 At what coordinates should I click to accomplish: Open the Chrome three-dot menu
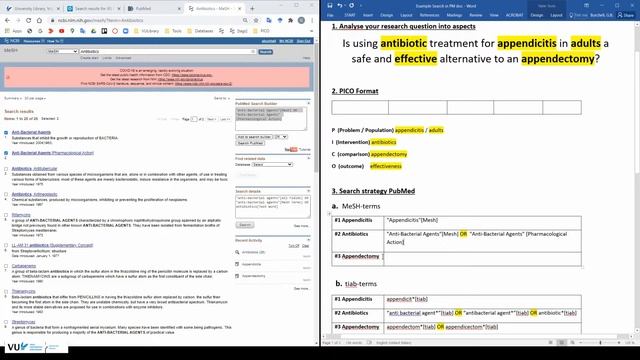(x=312, y=20)
